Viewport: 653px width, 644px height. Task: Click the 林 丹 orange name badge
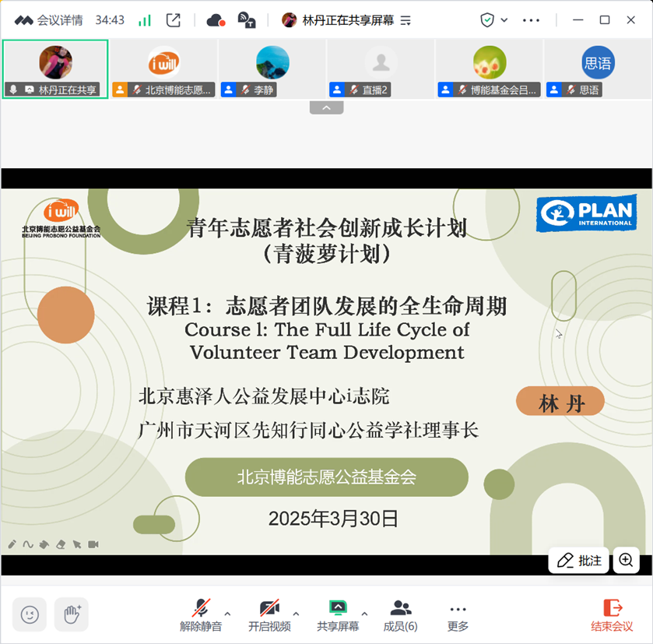click(560, 402)
